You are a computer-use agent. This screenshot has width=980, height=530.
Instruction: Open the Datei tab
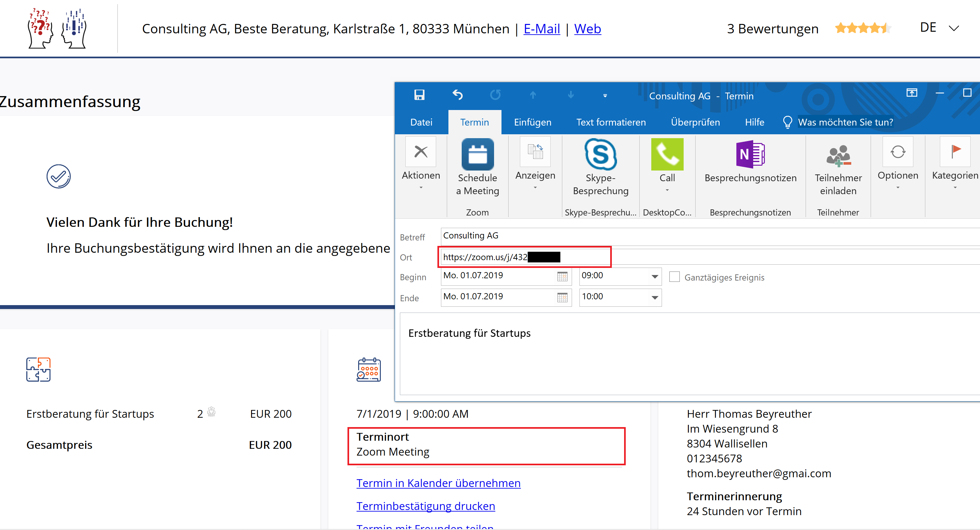point(421,122)
